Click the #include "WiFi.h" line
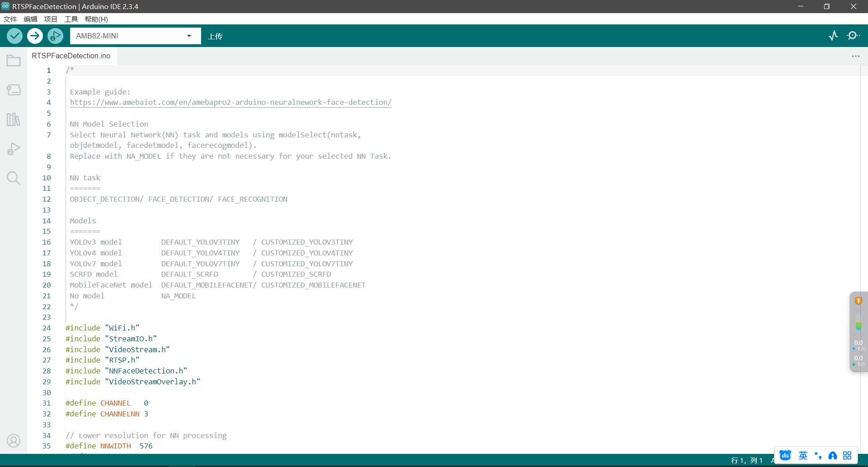 coord(103,328)
